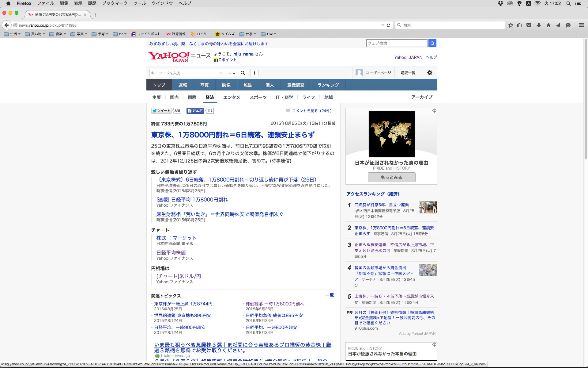Open URL bar history dropdown arrow
This screenshot has height=368, width=588.
[x=383, y=25]
